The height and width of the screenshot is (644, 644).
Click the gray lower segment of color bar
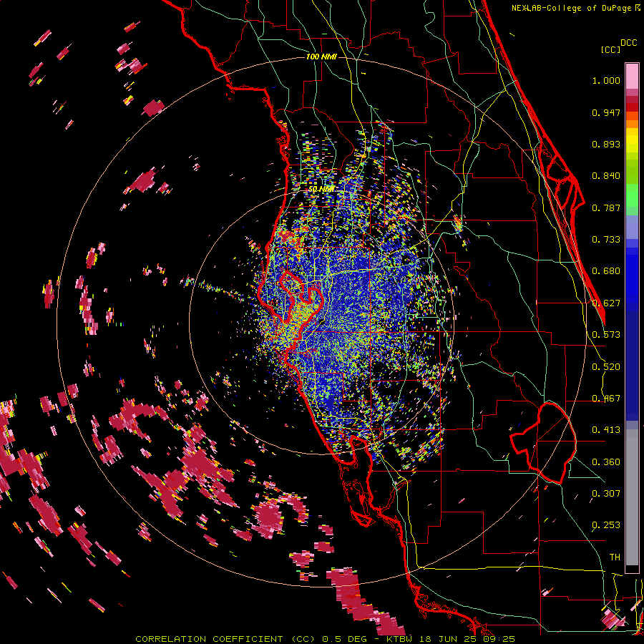pyautogui.click(x=632, y=497)
